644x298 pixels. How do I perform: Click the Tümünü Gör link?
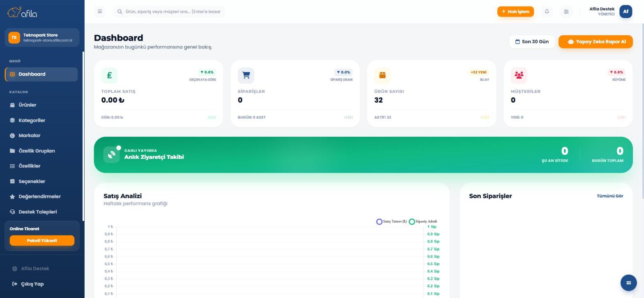(x=610, y=196)
